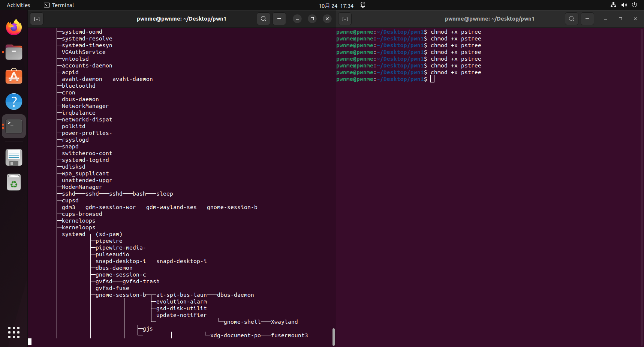Click the left terminal title text

click(181, 19)
